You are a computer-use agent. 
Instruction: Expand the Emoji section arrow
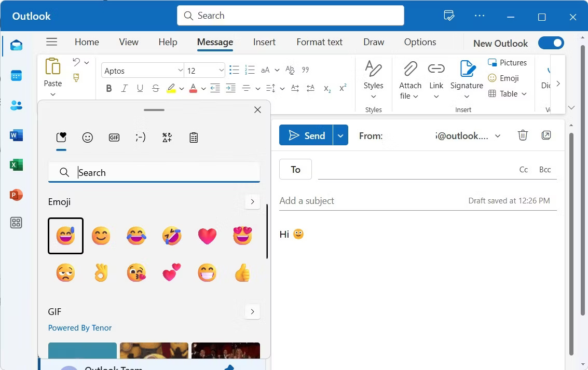coord(252,202)
